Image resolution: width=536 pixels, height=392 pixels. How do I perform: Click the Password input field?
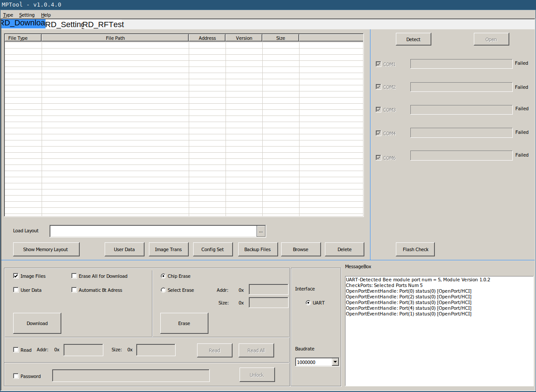pyautogui.click(x=131, y=375)
